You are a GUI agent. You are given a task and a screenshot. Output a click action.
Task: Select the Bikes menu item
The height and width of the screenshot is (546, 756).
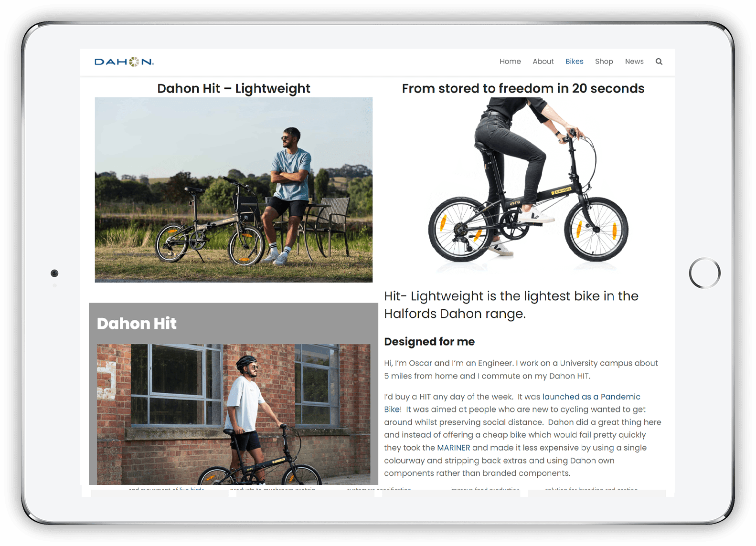pyautogui.click(x=575, y=62)
